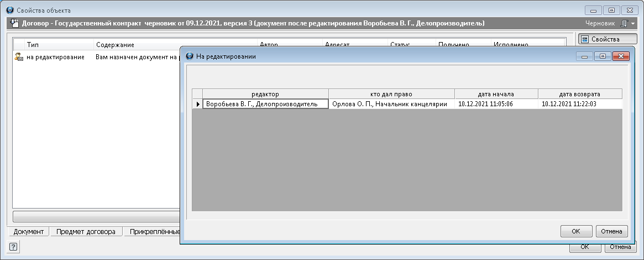Click the task icon beside 'на редактирование'
The height and width of the screenshot is (260, 644).
tap(18, 57)
